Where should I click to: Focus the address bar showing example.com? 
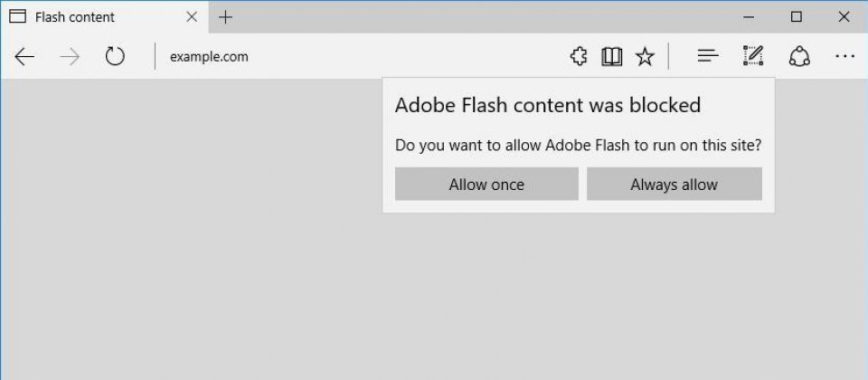click(360, 56)
